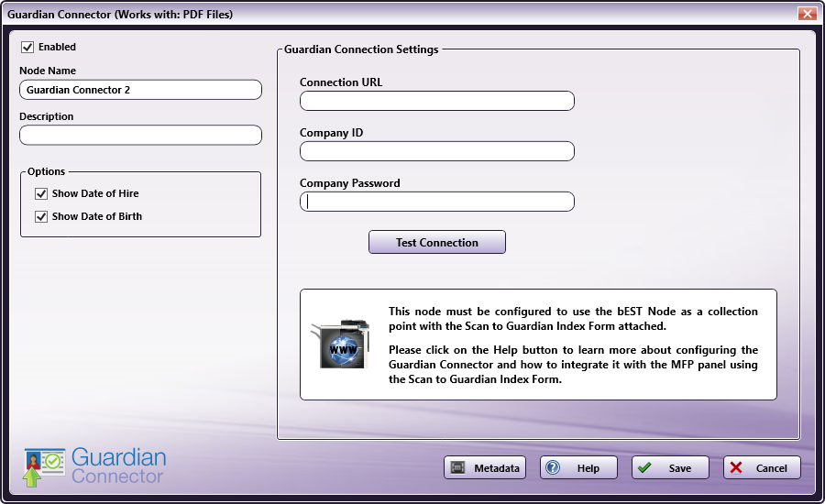Toggle Show Date of Hire checkbox
825x504 pixels.
[41, 193]
